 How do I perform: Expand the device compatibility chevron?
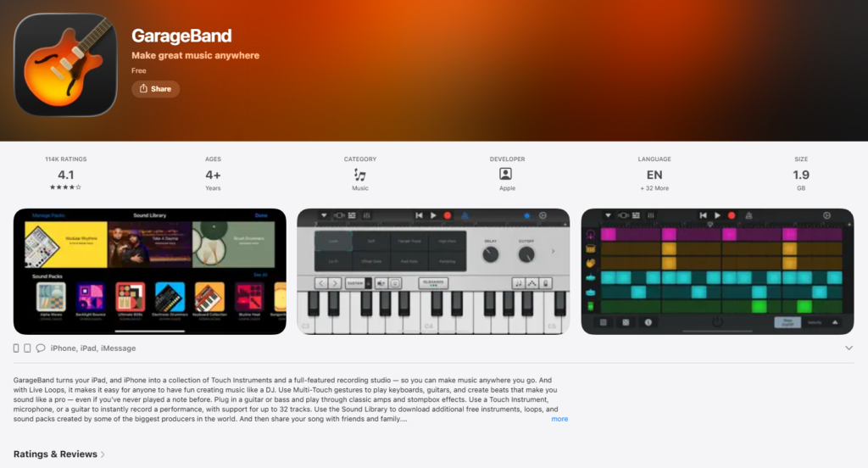tap(849, 348)
